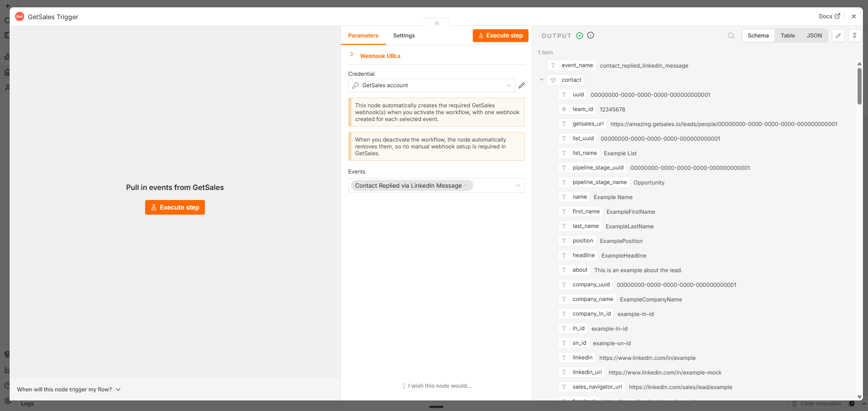Click the contact_replied_linkedin_message value

(644, 66)
